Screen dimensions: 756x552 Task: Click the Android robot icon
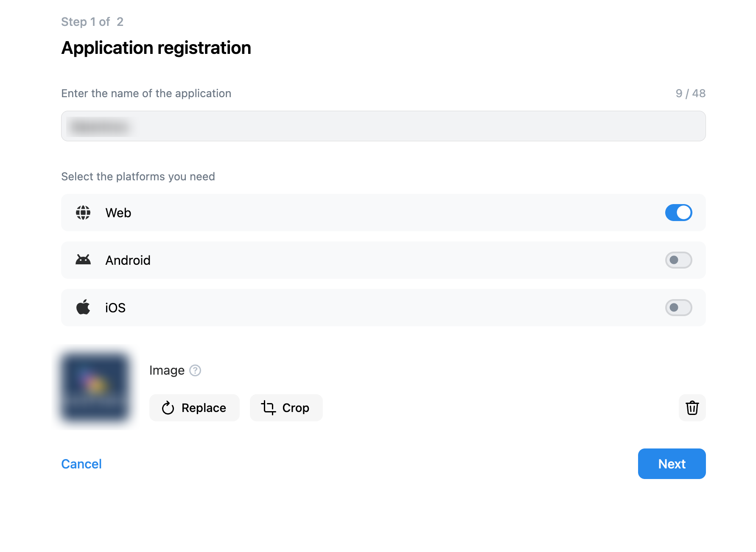click(x=83, y=260)
